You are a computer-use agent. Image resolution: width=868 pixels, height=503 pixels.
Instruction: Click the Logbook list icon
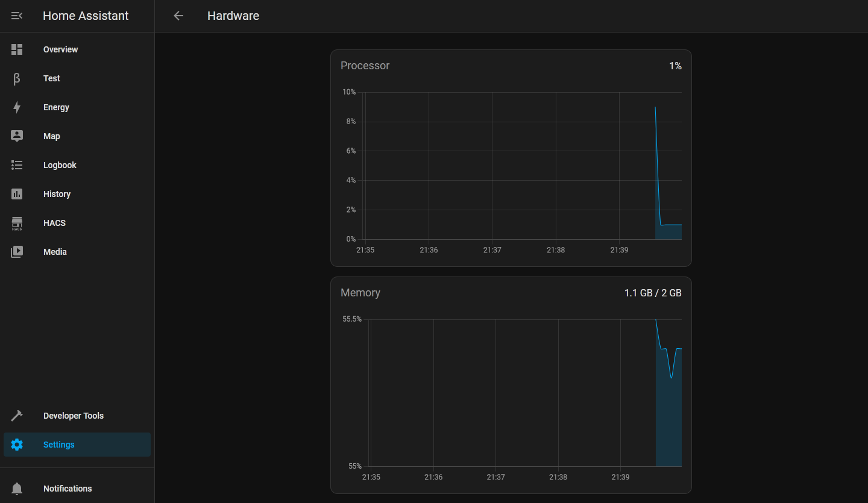[17, 165]
